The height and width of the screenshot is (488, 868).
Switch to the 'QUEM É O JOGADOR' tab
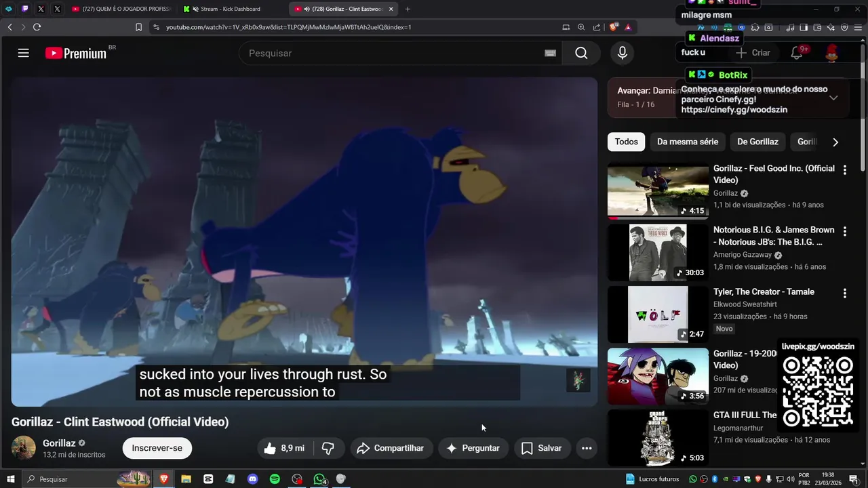[x=122, y=9]
